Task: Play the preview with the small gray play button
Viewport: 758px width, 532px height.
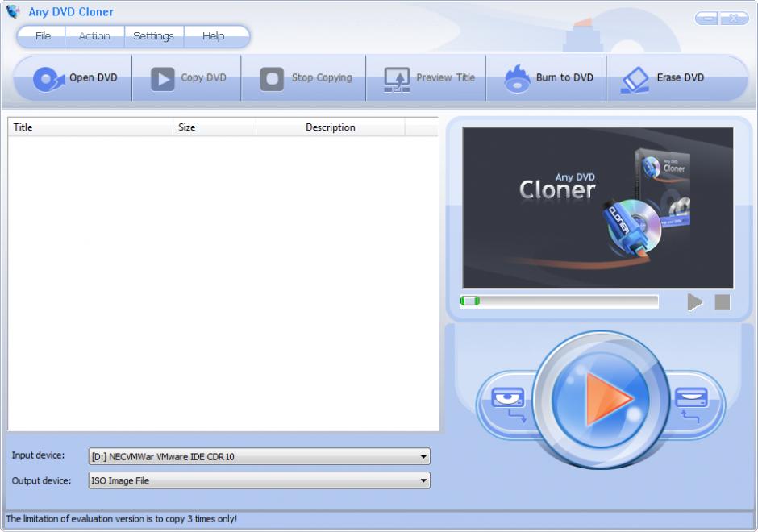Action: 694,302
